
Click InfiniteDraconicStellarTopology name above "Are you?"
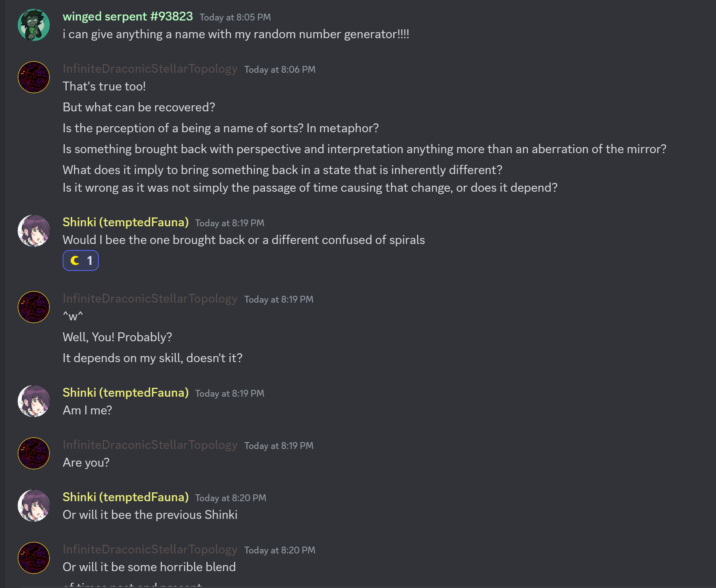[x=150, y=445]
